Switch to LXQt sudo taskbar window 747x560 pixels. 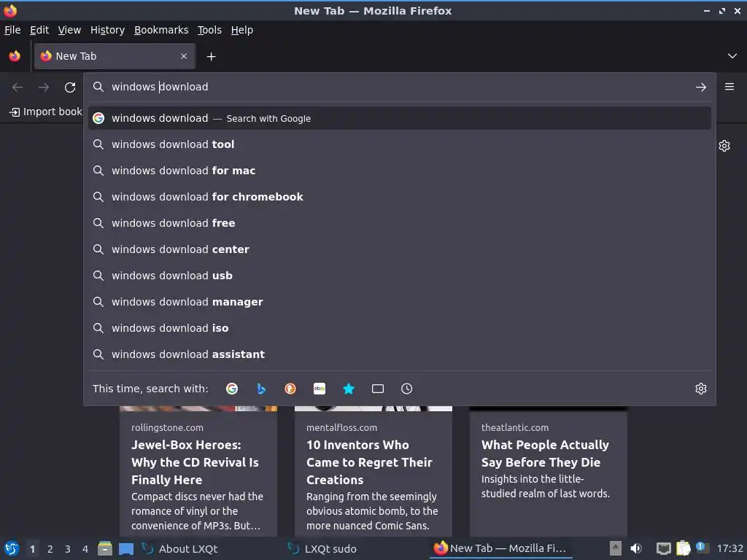pos(356,548)
